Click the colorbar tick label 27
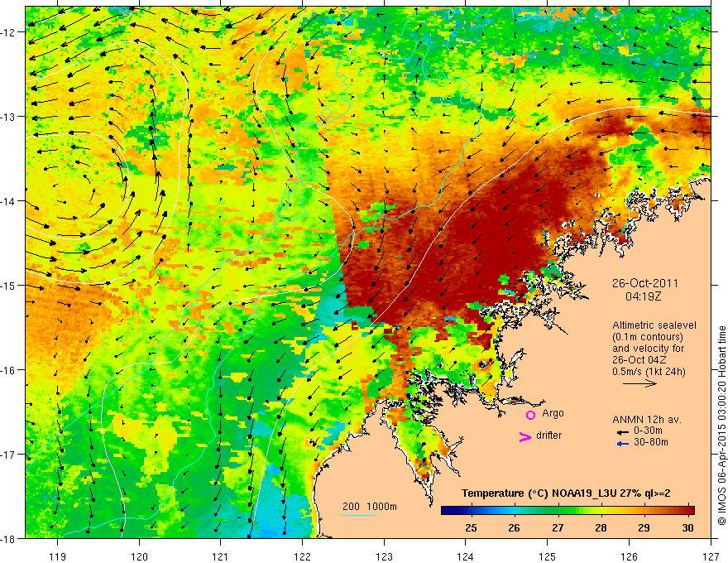The height and width of the screenshot is (563, 728). click(558, 527)
